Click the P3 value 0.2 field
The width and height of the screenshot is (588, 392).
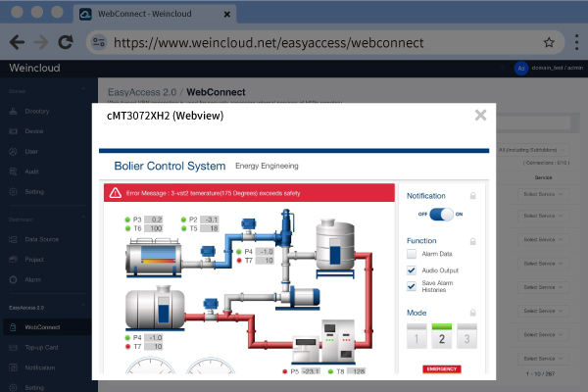[153, 220]
